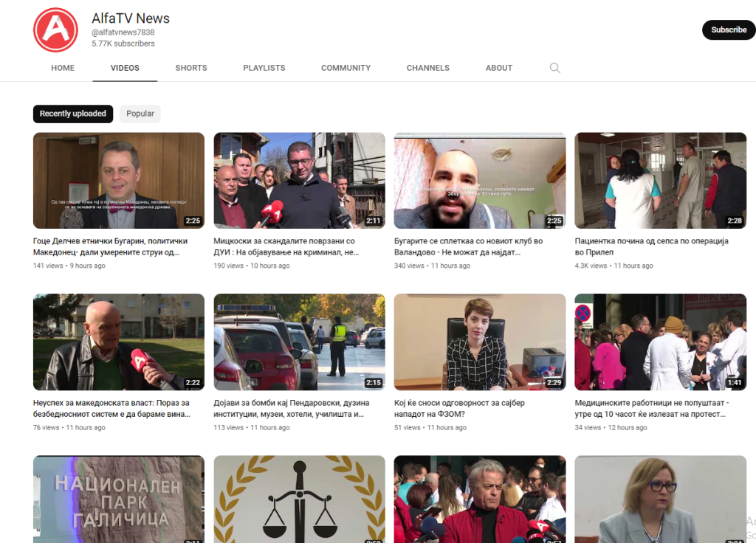756x543 pixels.
Task: Sort videos by Popular
Action: 140,114
